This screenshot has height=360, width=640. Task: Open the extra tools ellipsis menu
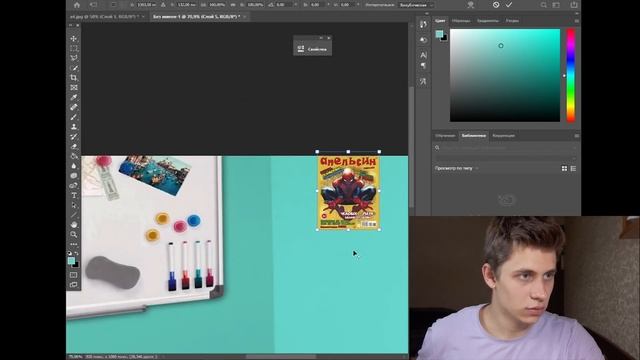[74, 244]
